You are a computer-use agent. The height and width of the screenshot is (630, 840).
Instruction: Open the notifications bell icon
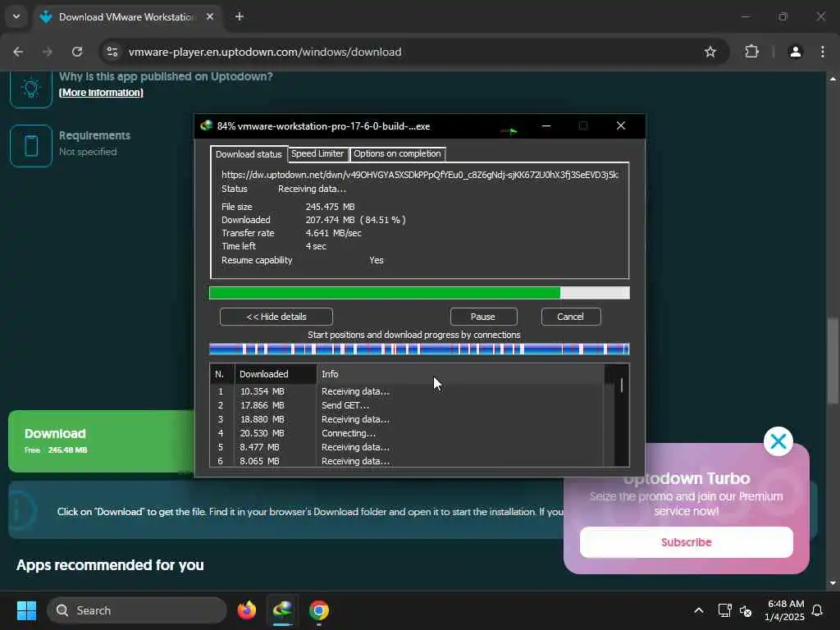[x=818, y=610]
